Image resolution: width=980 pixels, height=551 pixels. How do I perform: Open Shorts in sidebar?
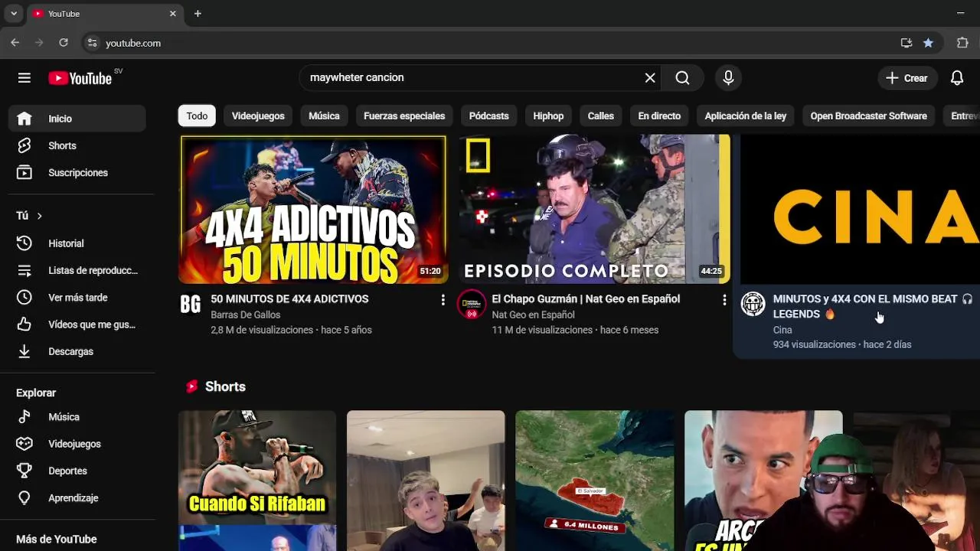coord(77,145)
